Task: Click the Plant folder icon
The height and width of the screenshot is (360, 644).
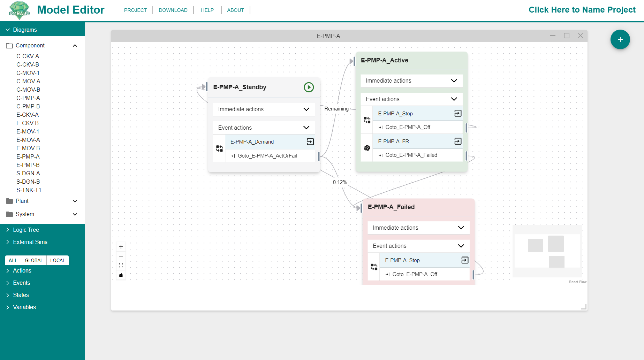Action: pyautogui.click(x=9, y=201)
